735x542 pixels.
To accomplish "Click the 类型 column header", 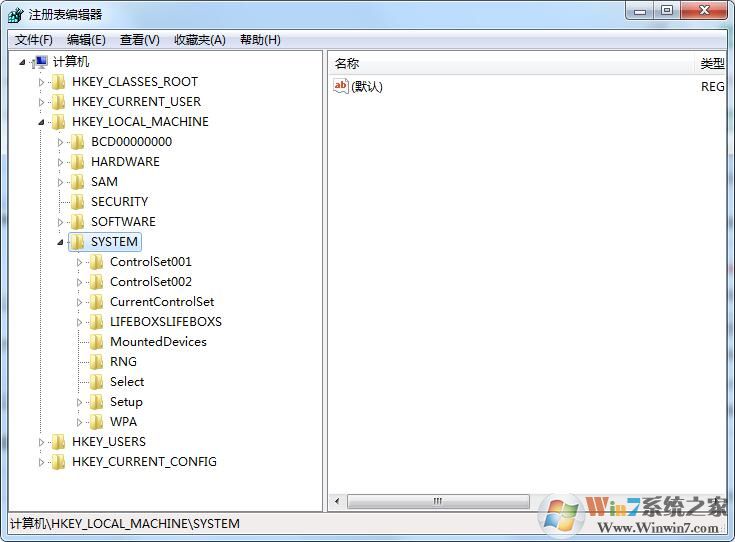I will click(712, 64).
